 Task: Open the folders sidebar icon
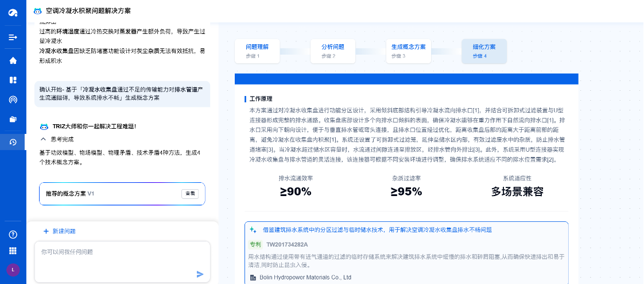click(x=13, y=120)
